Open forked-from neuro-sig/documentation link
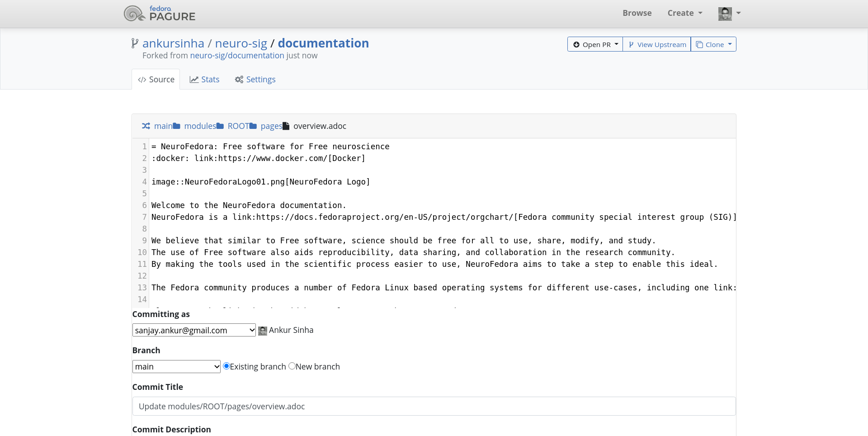This screenshot has width=868, height=436. (237, 56)
